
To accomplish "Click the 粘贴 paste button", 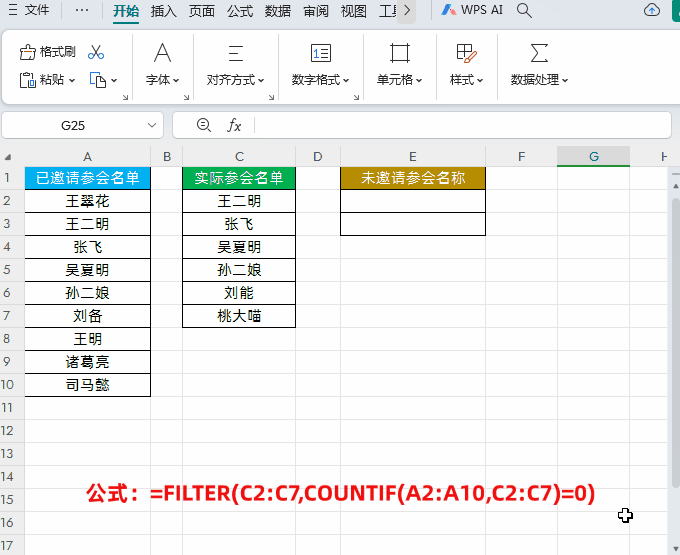I will click(x=42, y=80).
